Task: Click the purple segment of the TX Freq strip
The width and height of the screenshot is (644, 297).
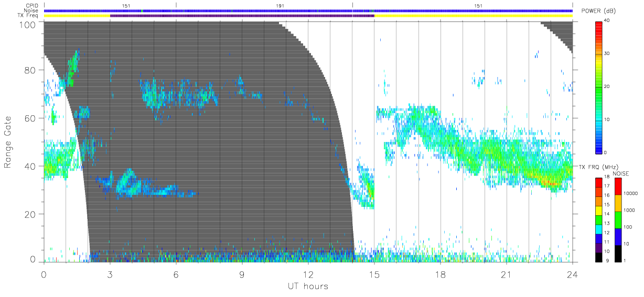Action: pyautogui.click(x=242, y=16)
